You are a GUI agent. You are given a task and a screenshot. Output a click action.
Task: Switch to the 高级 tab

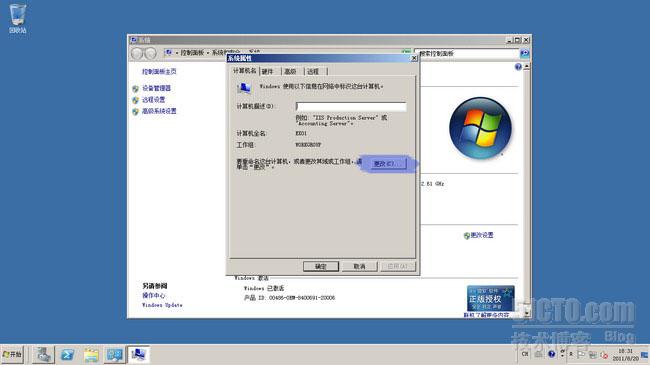(x=290, y=72)
